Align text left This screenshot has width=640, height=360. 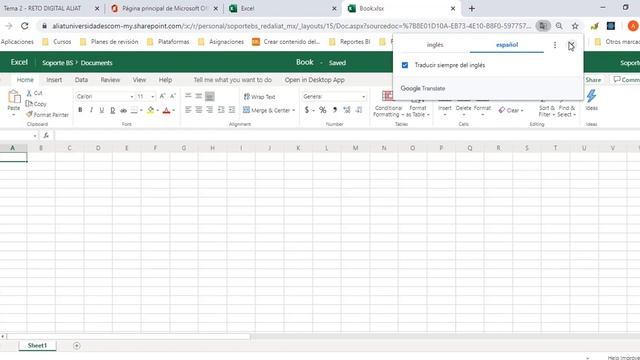[188, 110]
